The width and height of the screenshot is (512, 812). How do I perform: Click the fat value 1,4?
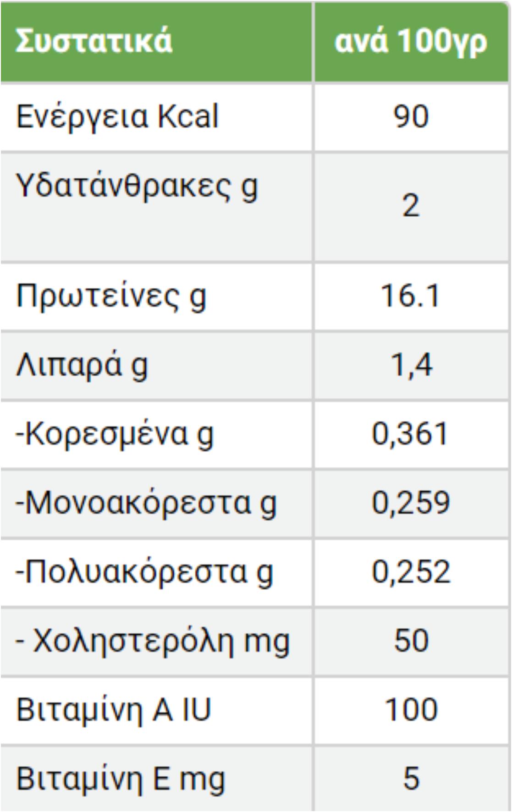point(411,366)
